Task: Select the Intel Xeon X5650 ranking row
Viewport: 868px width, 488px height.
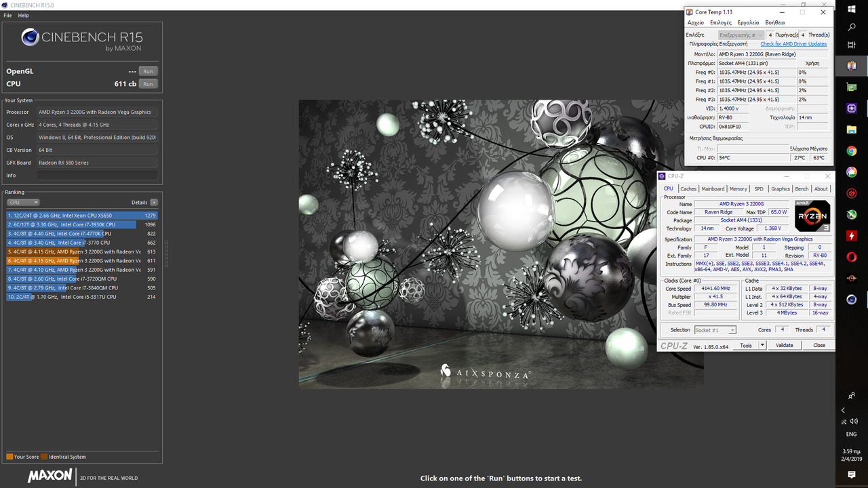Action: [x=82, y=216]
